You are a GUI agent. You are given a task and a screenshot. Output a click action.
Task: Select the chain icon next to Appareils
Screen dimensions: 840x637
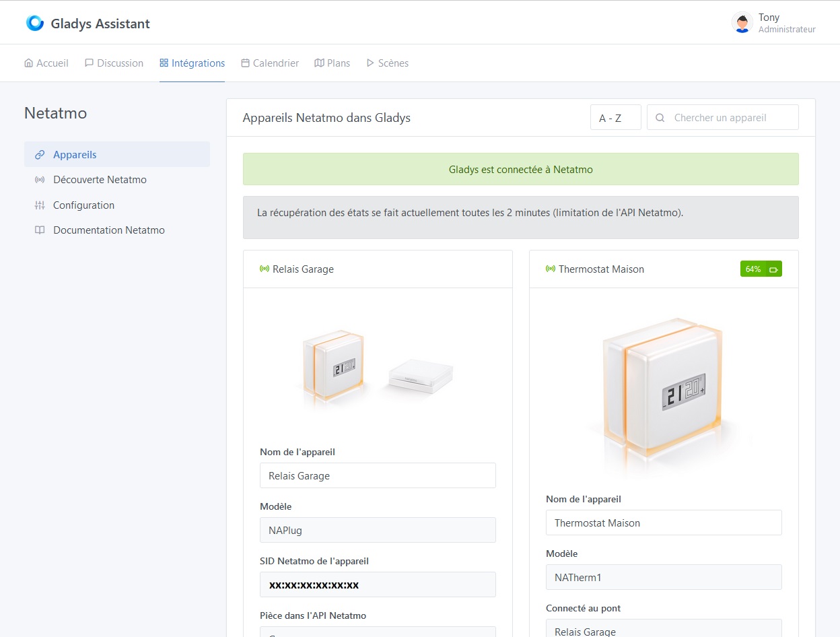(x=39, y=154)
